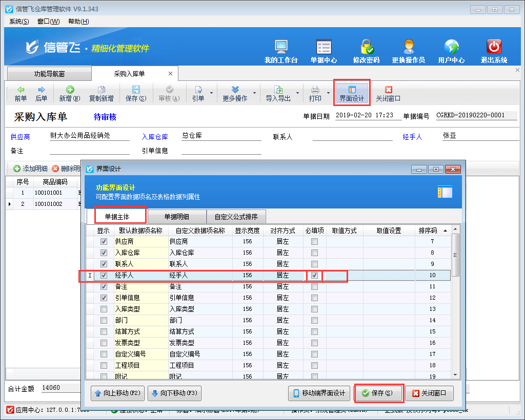The height and width of the screenshot is (420, 525).
Task: Click 保存 button in 界面设计 dialog
Action: coord(378,393)
